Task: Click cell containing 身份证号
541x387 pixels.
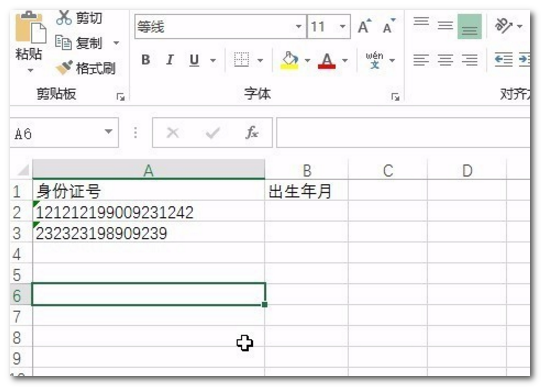Action: tap(148, 191)
